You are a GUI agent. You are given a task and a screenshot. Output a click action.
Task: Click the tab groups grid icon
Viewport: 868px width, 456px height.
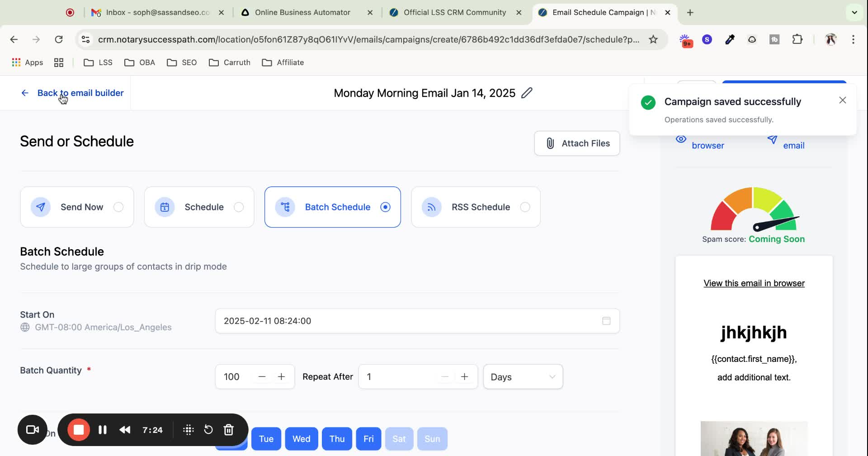59,62
